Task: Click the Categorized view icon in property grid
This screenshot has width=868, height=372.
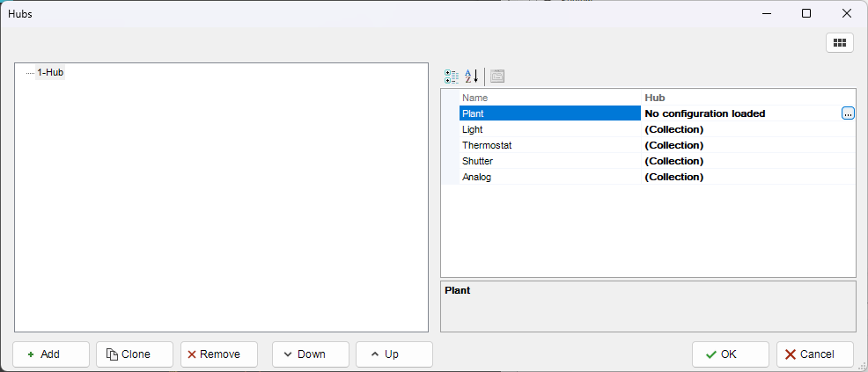Action: coord(452,77)
